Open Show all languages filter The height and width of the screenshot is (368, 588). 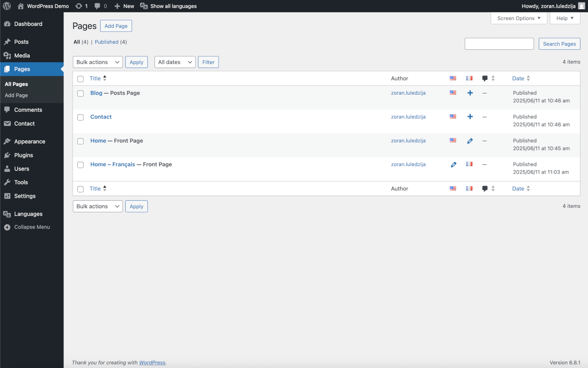tap(168, 6)
